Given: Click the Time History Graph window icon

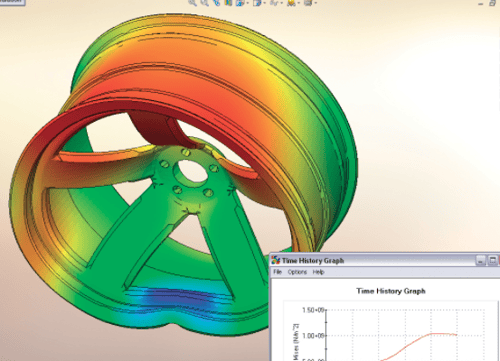Looking at the screenshot, I should 276,260.
